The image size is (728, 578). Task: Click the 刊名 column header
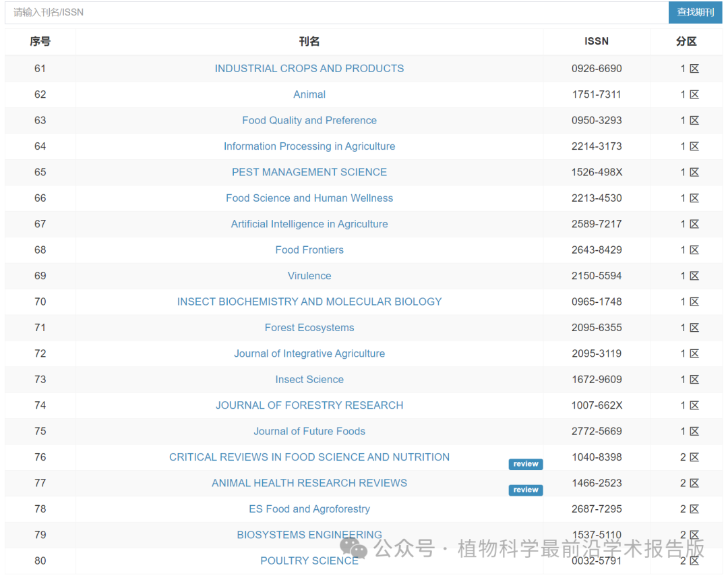pyautogui.click(x=309, y=41)
